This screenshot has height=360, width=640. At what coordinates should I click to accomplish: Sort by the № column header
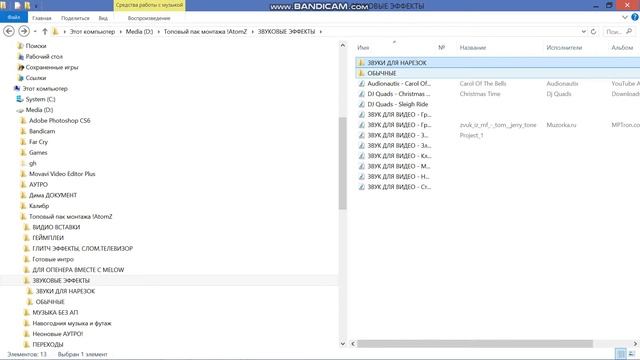pyautogui.click(x=441, y=48)
